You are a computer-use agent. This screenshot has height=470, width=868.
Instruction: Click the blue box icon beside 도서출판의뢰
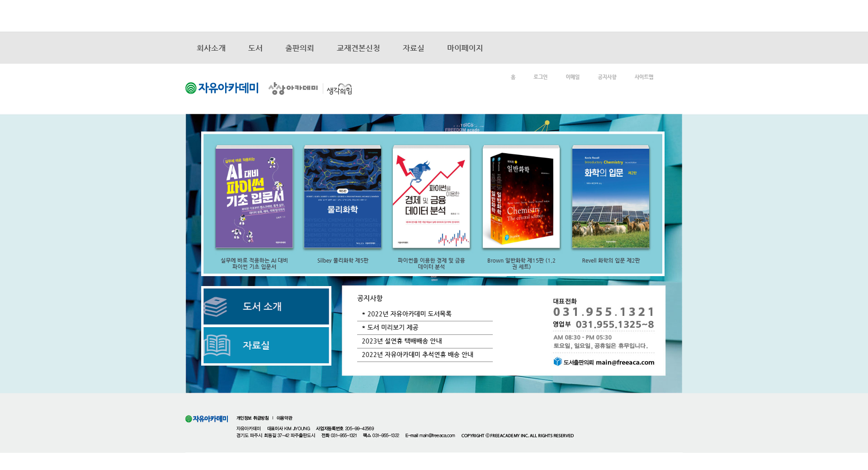[557, 362]
